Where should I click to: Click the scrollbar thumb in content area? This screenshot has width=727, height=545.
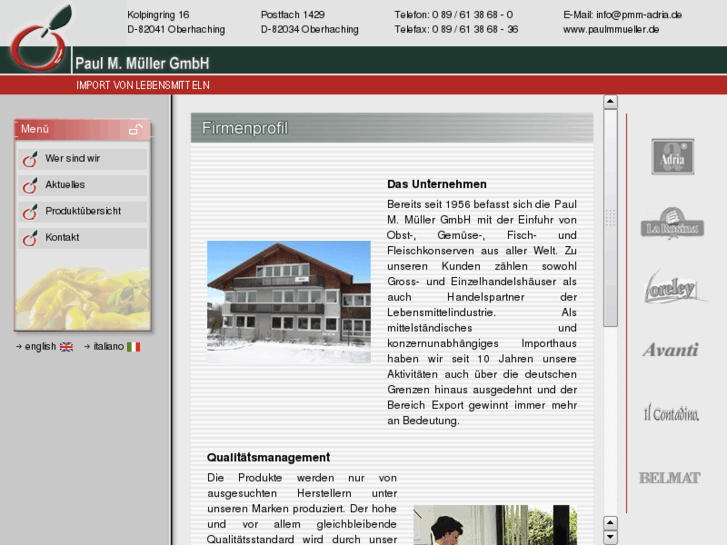tap(610, 218)
